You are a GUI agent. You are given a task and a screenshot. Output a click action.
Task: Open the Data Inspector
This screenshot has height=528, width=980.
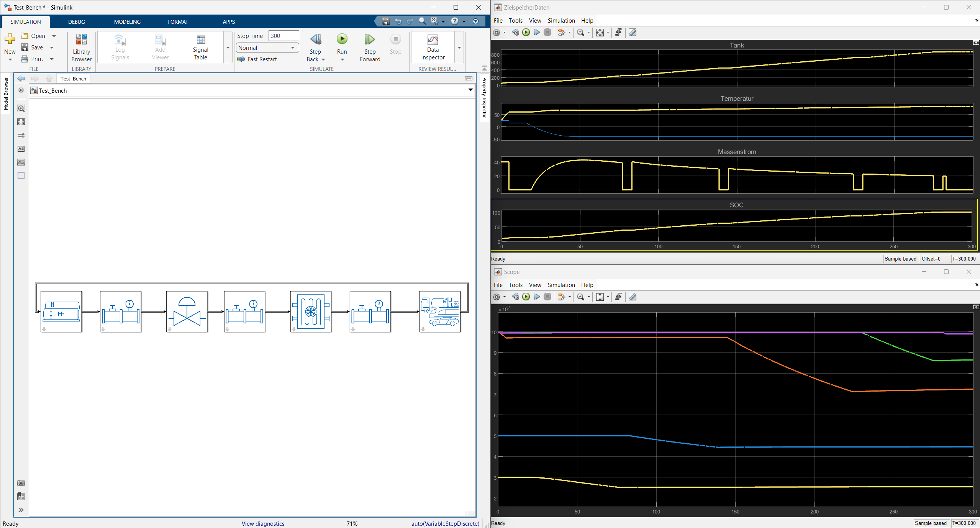click(433, 48)
